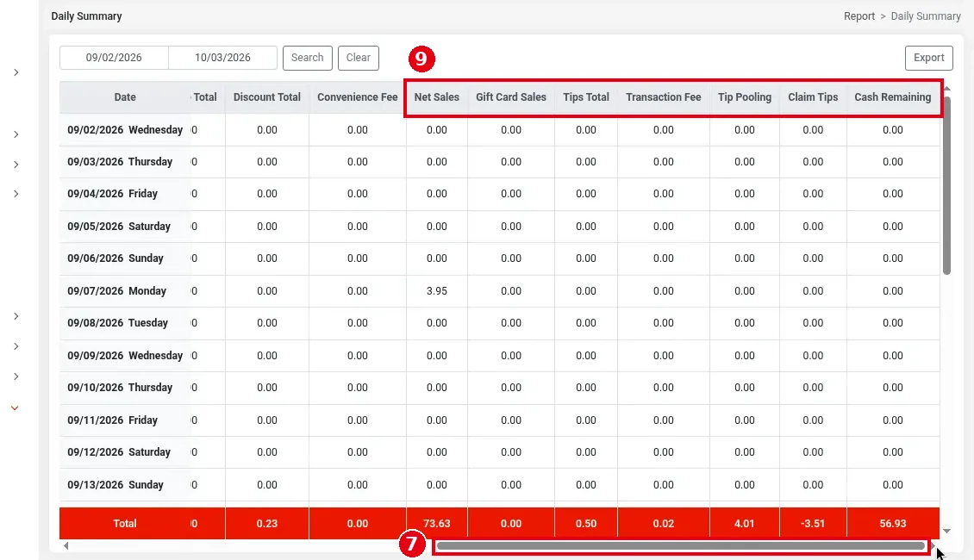Click the 3.95 Net Sales value

[x=437, y=291]
